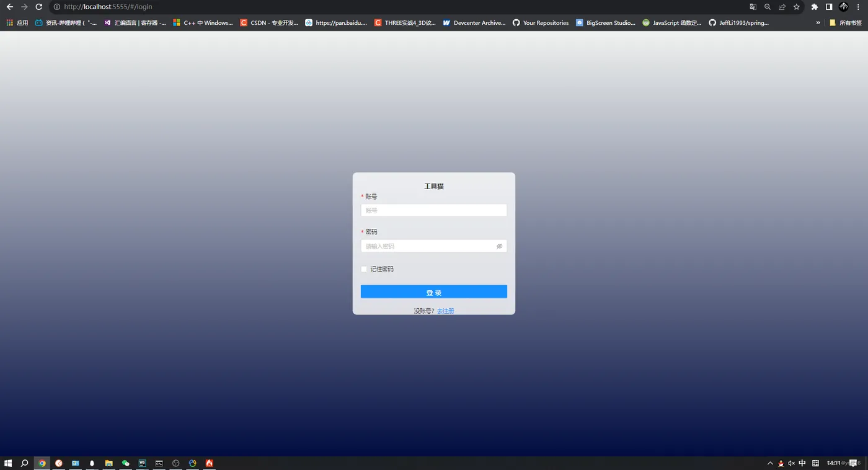Reload the login page
This screenshot has width=868, height=470.
coord(38,7)
